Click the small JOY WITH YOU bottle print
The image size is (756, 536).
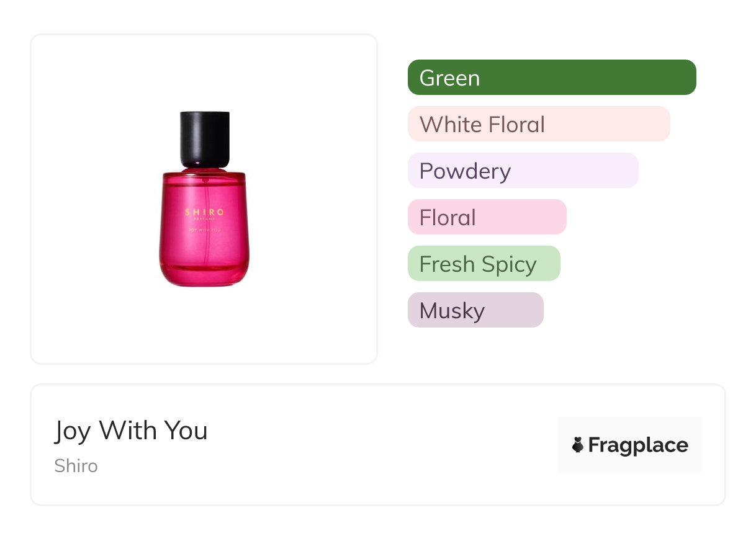(204, 231)
